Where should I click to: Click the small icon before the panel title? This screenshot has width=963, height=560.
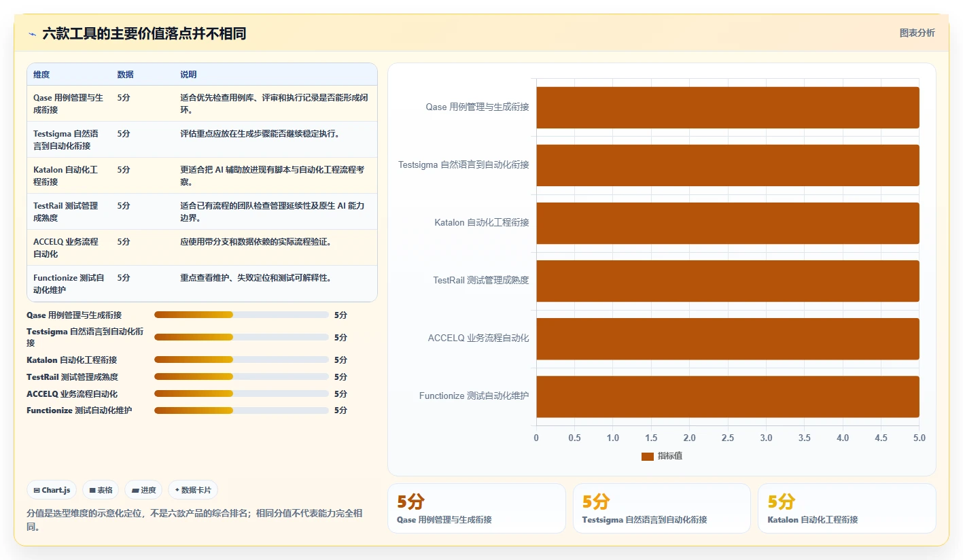point(33,34)
